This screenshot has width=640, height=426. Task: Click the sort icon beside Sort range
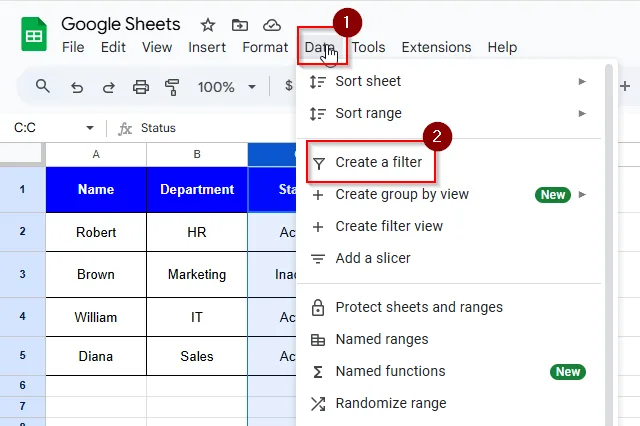(318, 113)
